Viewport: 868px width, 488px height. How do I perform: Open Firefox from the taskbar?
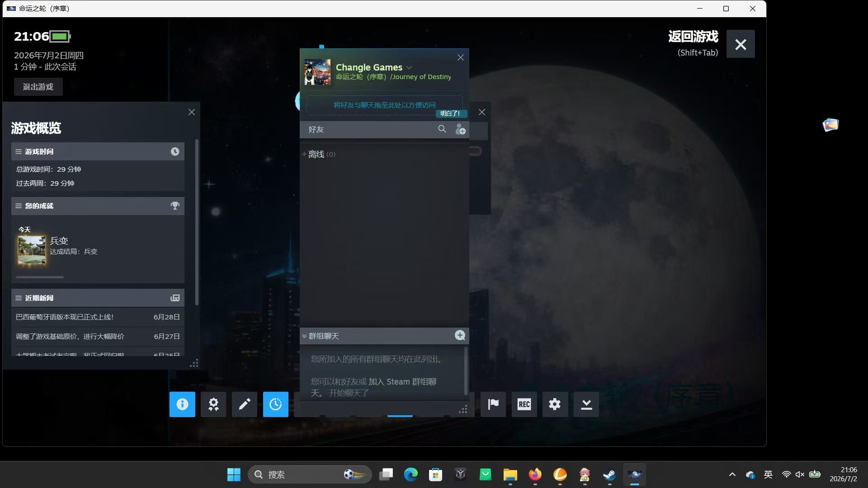point(535,474)
